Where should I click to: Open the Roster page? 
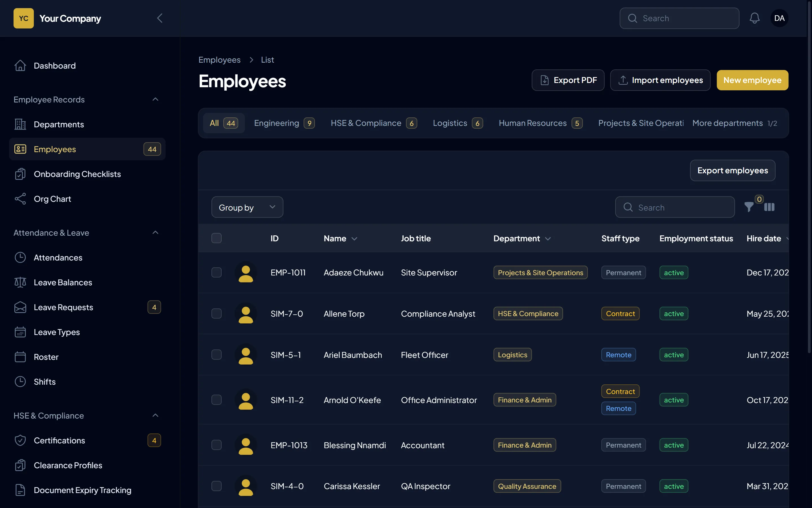click(87, 357)
